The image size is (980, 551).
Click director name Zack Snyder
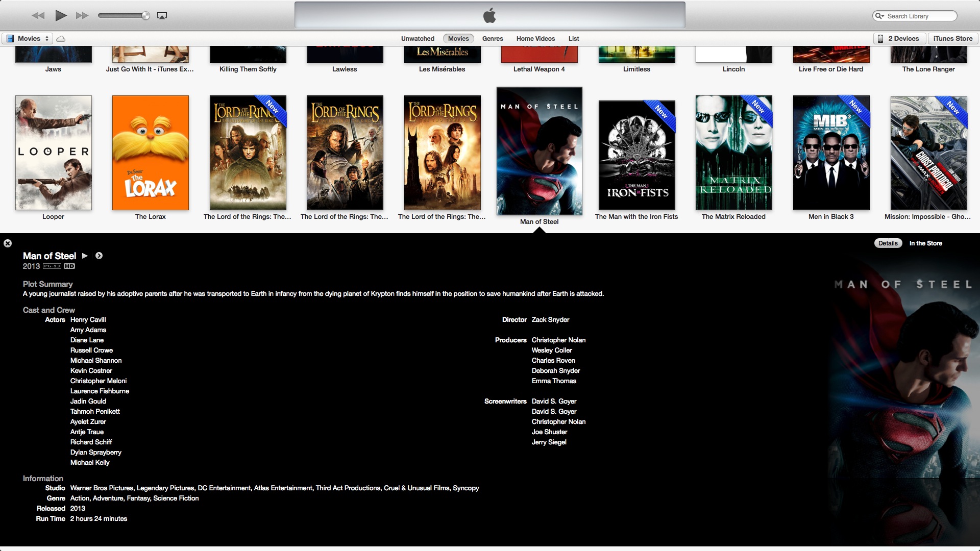tap(550, 320)
